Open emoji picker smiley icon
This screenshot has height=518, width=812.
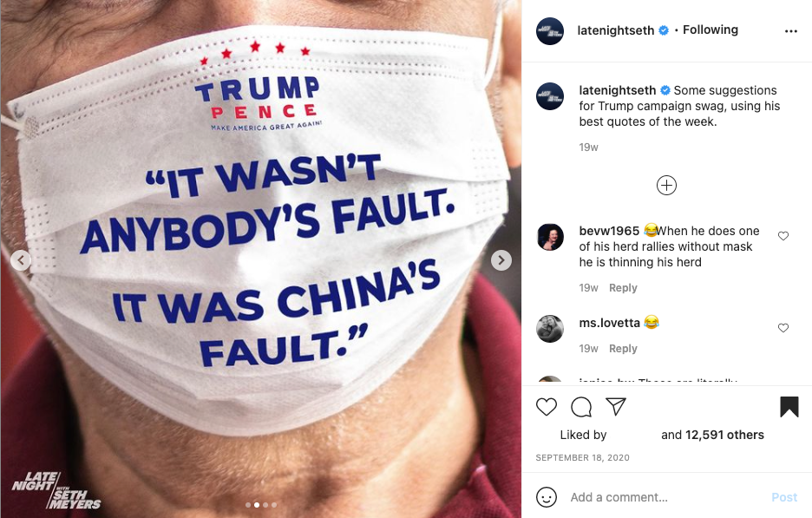click(x=547, y=497)
